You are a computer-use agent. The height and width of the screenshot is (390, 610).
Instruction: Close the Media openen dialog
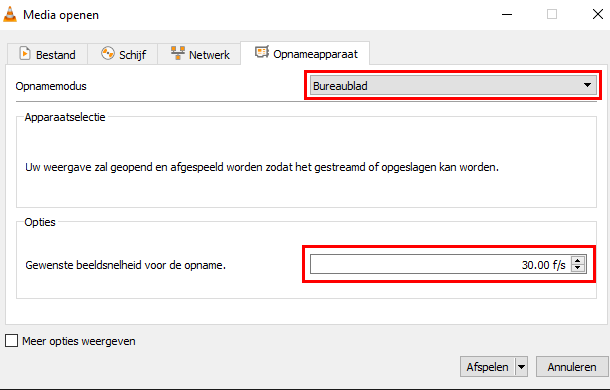(x=598, y=14)
